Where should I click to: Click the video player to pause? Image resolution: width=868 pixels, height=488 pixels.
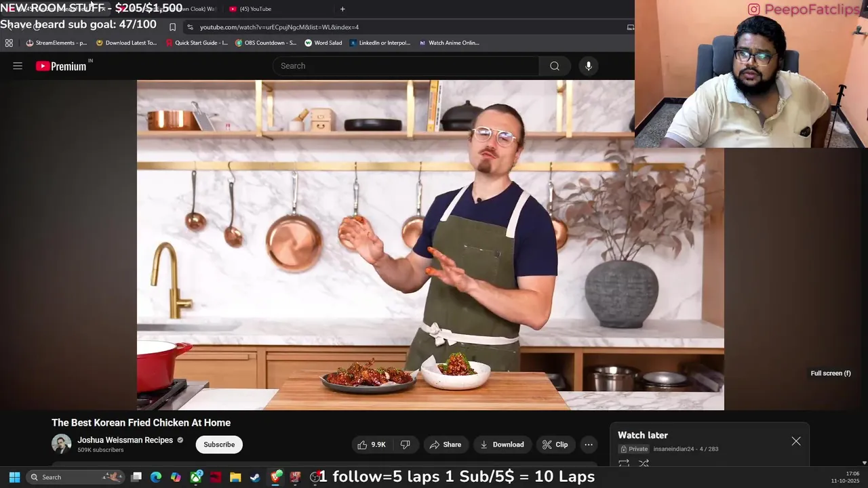pyautogui.click(x=430, y=245)
